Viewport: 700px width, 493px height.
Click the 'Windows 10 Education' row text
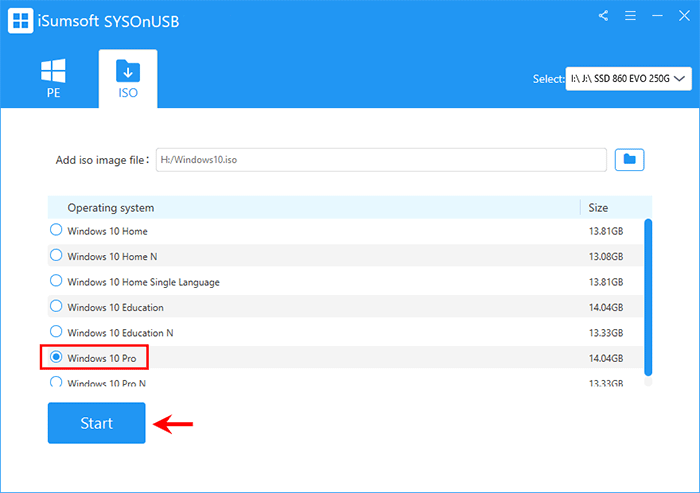(x=115, y=308)
